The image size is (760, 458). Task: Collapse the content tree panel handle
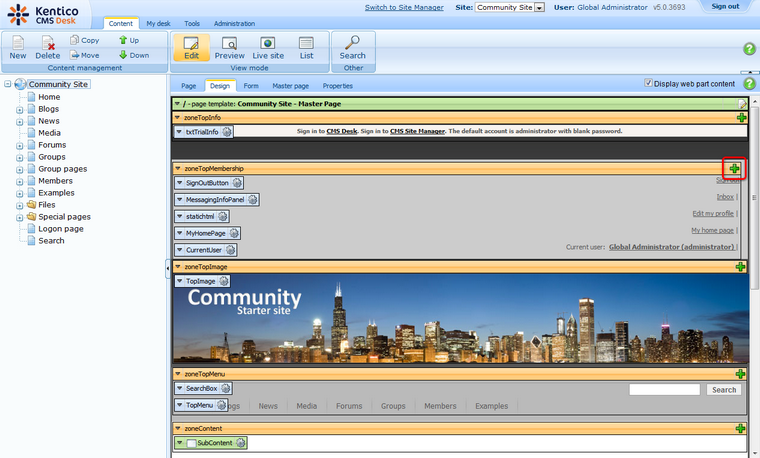168,268
